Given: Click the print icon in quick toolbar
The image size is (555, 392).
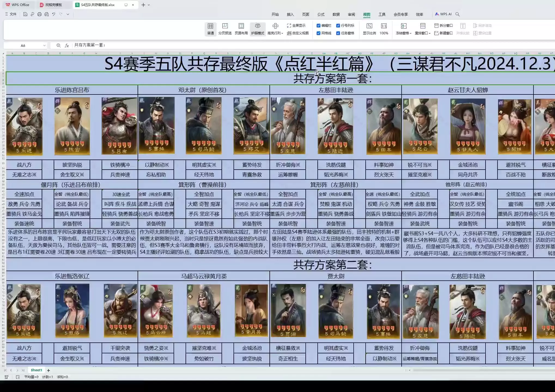Looking at the screenshot, I should (x=40, y=14).
